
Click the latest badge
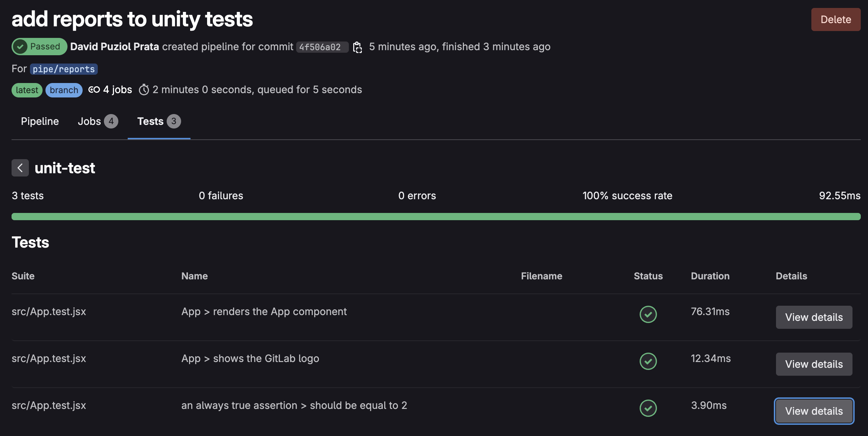[27, 90]
